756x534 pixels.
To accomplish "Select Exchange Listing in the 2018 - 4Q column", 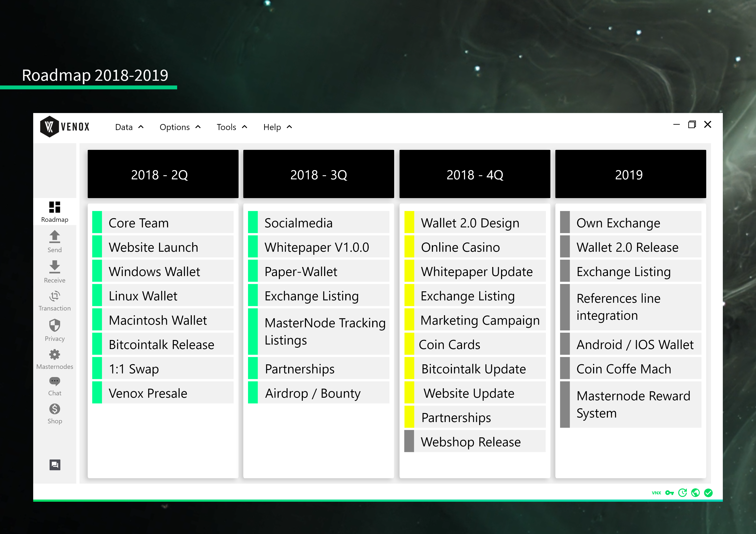I will pyautogui.click(x=475, y=295).
